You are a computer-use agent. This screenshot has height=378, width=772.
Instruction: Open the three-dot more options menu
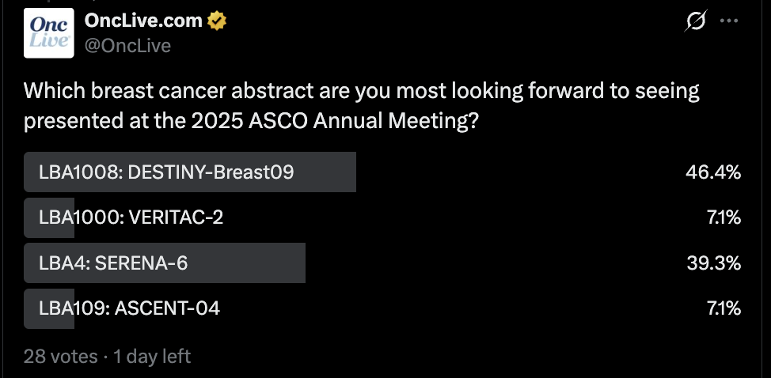point(729,21)
